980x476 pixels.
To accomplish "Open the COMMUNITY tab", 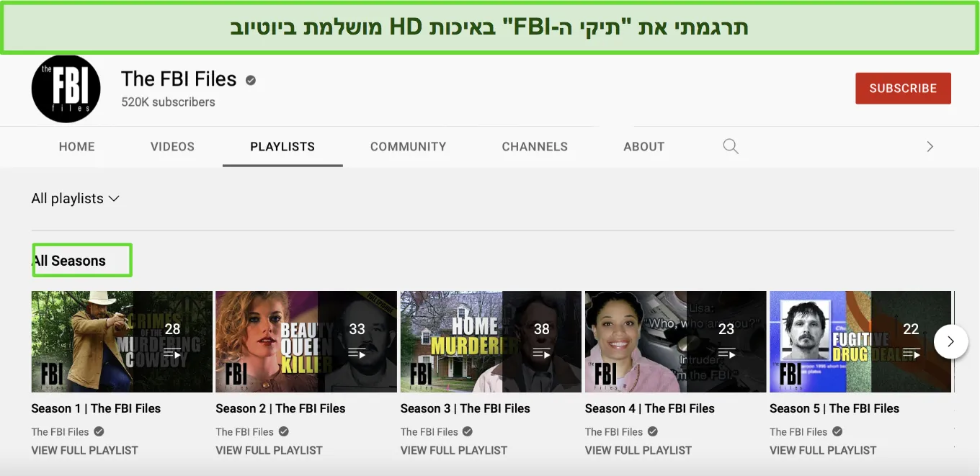I will (409, 146).
